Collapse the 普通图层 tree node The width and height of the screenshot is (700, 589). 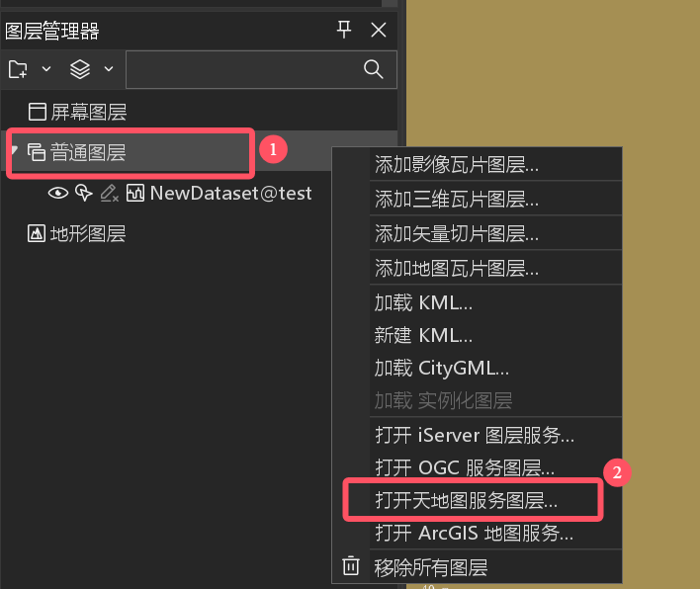click(x=14, y=150)
